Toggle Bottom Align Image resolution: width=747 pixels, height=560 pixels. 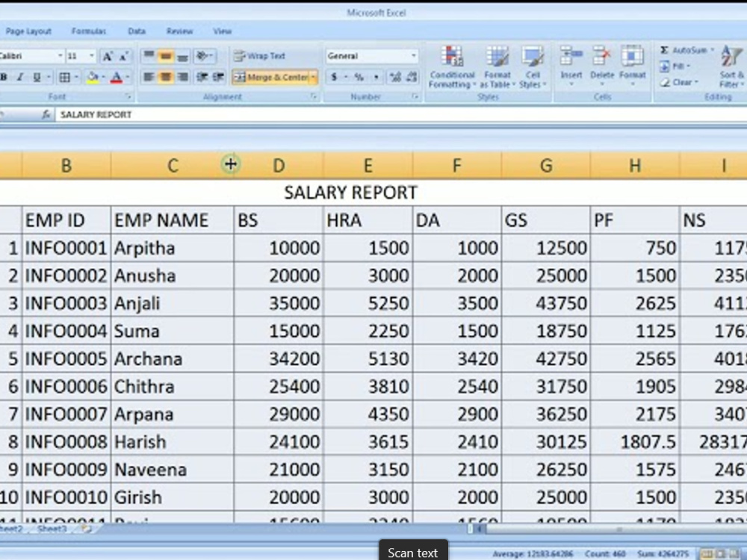[x=182, y=56]
